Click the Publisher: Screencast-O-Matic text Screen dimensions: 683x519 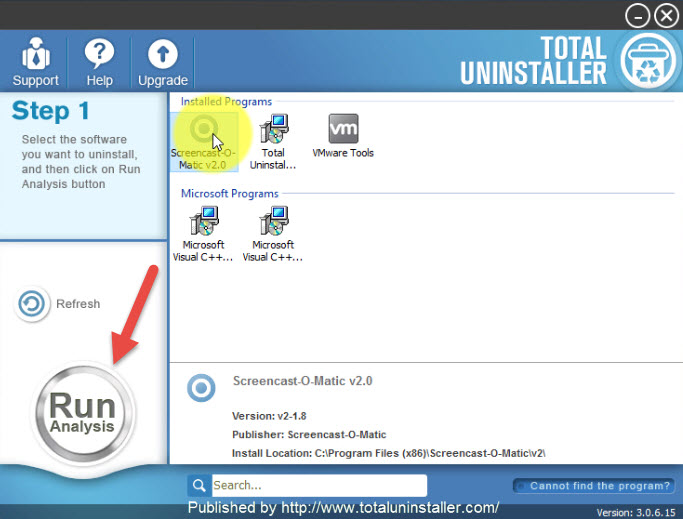click(x=309, y=434)
